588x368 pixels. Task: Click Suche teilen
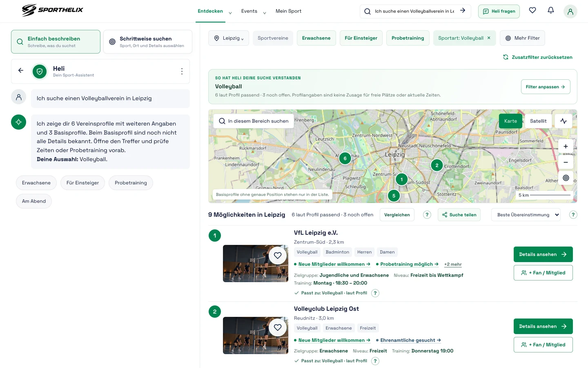coord(459,215)
